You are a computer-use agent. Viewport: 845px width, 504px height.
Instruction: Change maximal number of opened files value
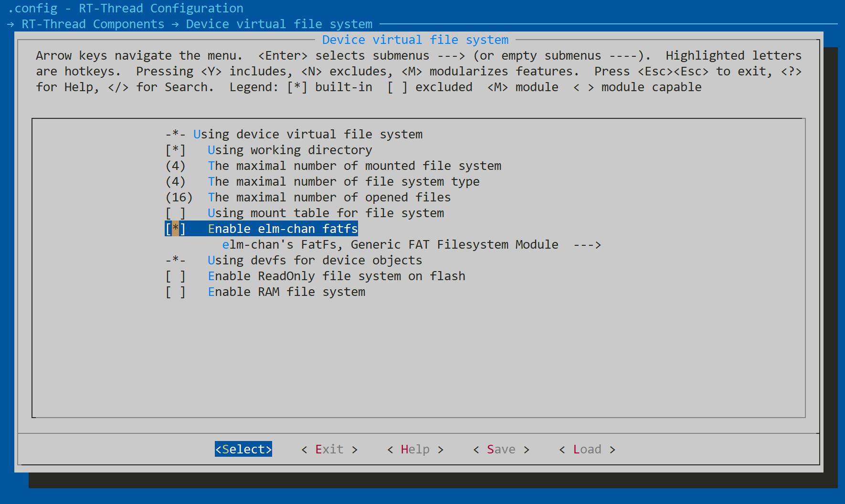(179, 197)
